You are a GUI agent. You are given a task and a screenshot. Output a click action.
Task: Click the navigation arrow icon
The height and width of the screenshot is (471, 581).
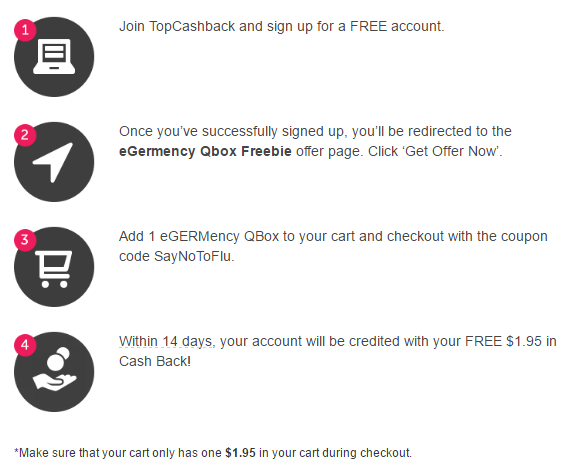point(53,163)
